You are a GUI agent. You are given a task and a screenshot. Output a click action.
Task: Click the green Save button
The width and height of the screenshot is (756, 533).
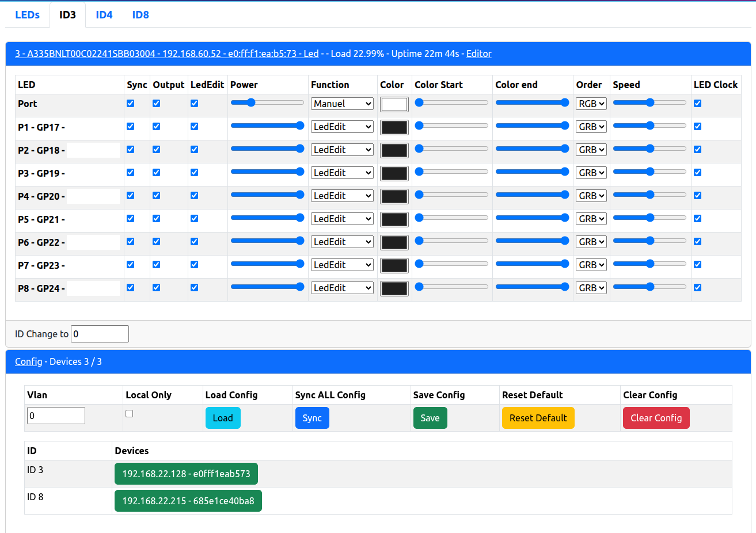coord(430,418)
